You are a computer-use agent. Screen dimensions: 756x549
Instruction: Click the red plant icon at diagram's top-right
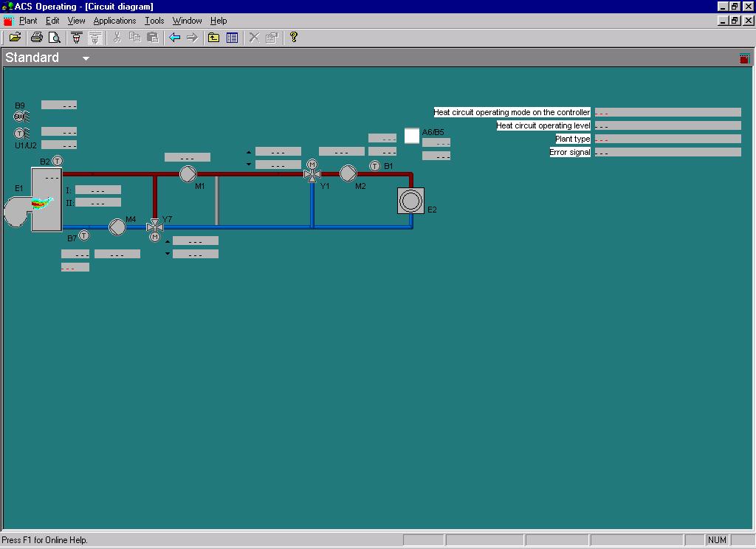(744, 58)
